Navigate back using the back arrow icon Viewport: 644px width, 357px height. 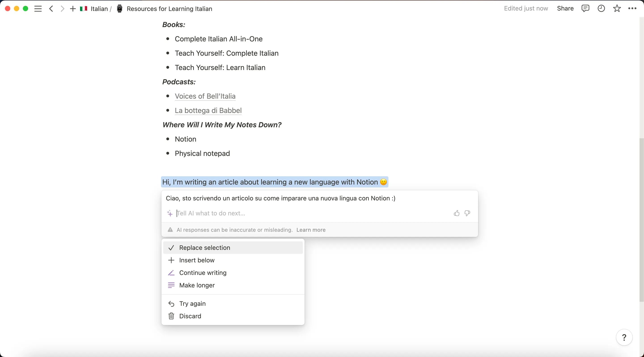click(x=51, y=8)
